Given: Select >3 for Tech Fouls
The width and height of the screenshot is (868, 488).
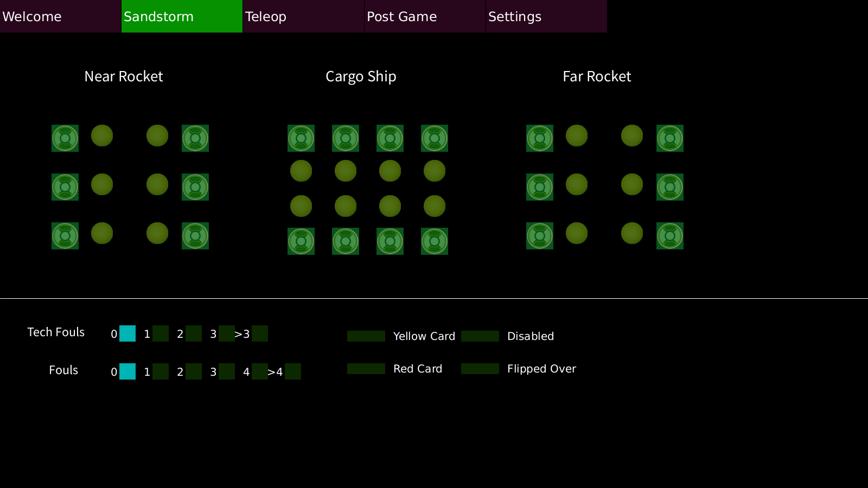Looking at the screenshot, I should (260, 333).
